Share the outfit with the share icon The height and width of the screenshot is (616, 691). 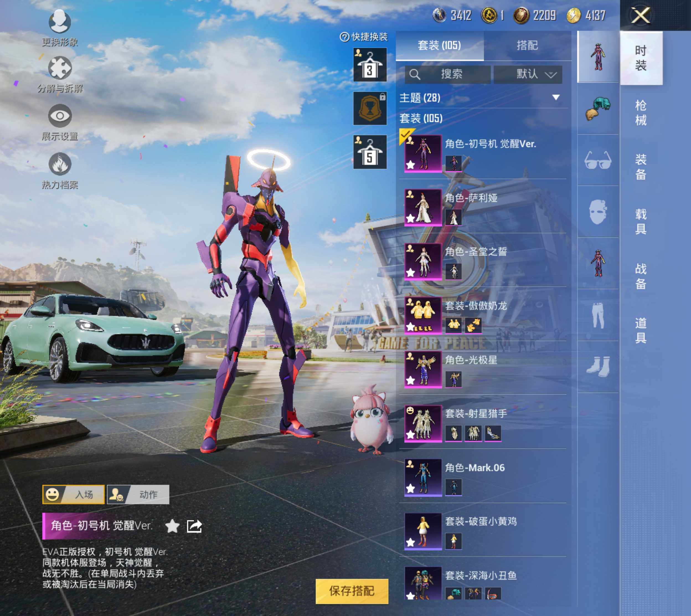tap(194, 526)
